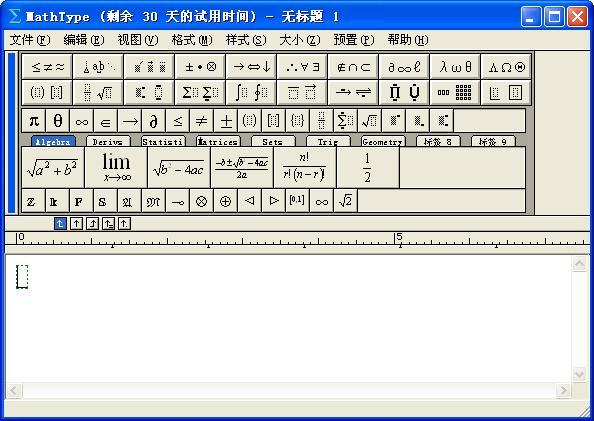The height and width of the screenshot is (421, 594).
Task: Insert the less-than-or-equal symbol
Action: (177, 121)
